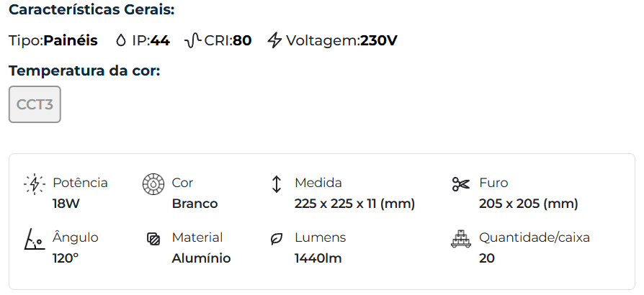Screen dimensions: 644x295
Task: Click the Características Gerais heading
Action: pyautogui.click(x=91, y=11)
